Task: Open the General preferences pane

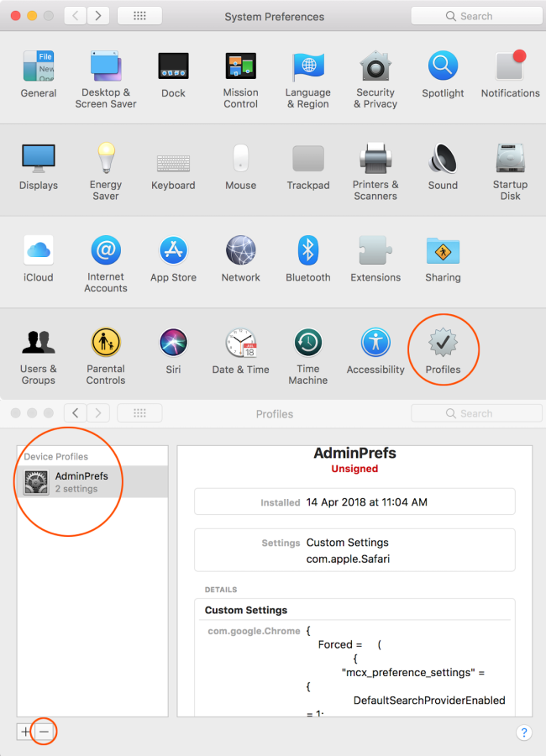Action: coord(39,75)
